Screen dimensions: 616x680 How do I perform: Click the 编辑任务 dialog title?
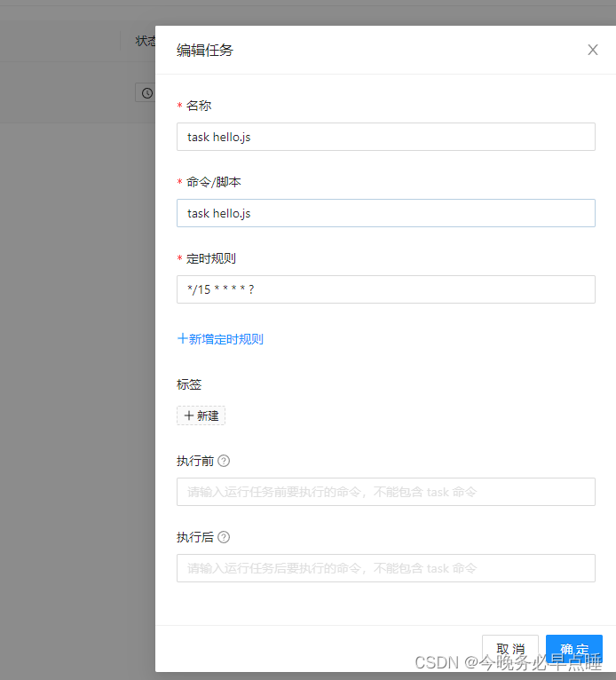point(205,51)
